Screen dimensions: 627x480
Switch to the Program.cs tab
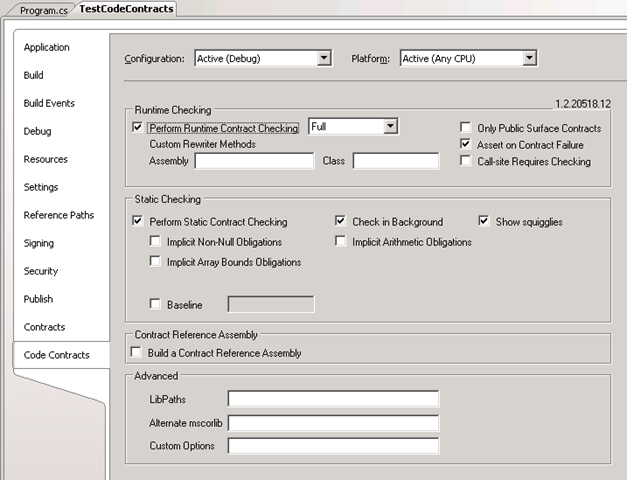[43, 10]
